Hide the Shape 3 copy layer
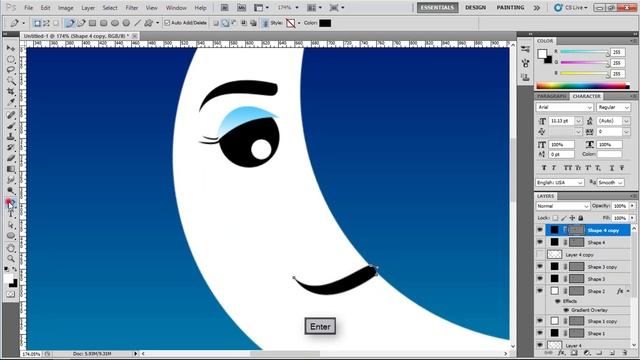 (540, 267)
